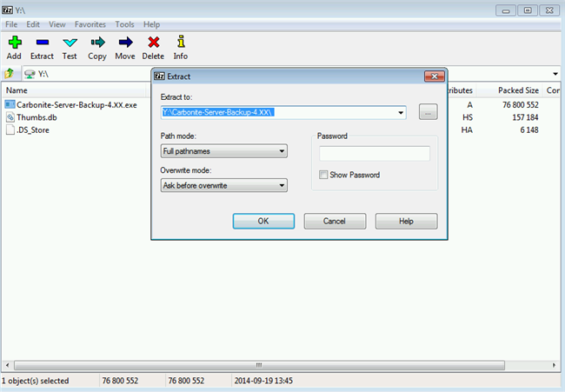Click status bar date 2014-09-19 13:45
Viewport: 565px width, 392px height.
[x=263, y=381]
